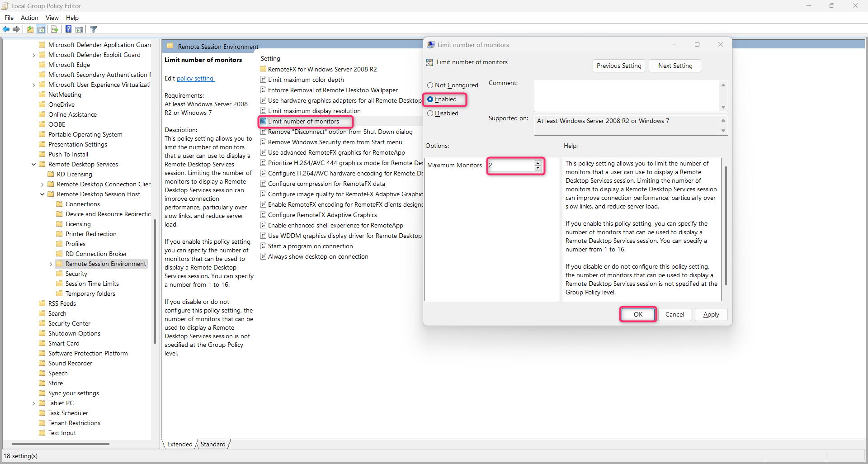868x464 pixels.
Task: Open Help using the question mark icon
Action: [68, 29]
